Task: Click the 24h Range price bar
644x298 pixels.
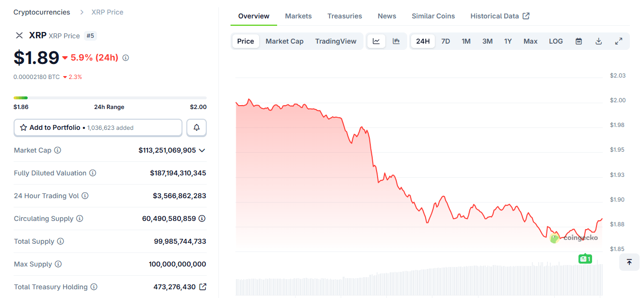Action: (x=109, y=97)
